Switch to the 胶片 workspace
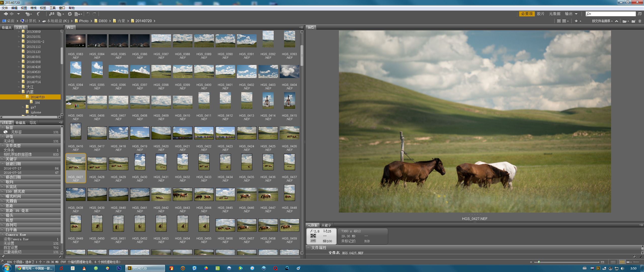 (541, 14)
